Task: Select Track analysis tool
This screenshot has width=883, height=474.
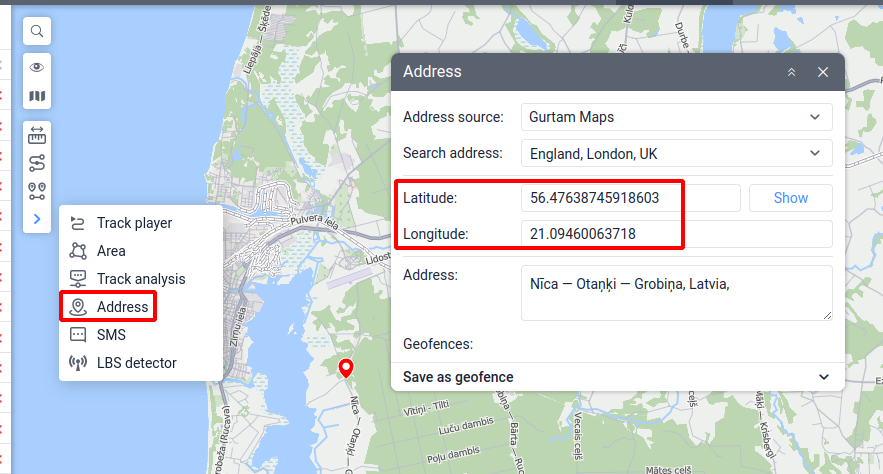Action: tap(140, 279)
